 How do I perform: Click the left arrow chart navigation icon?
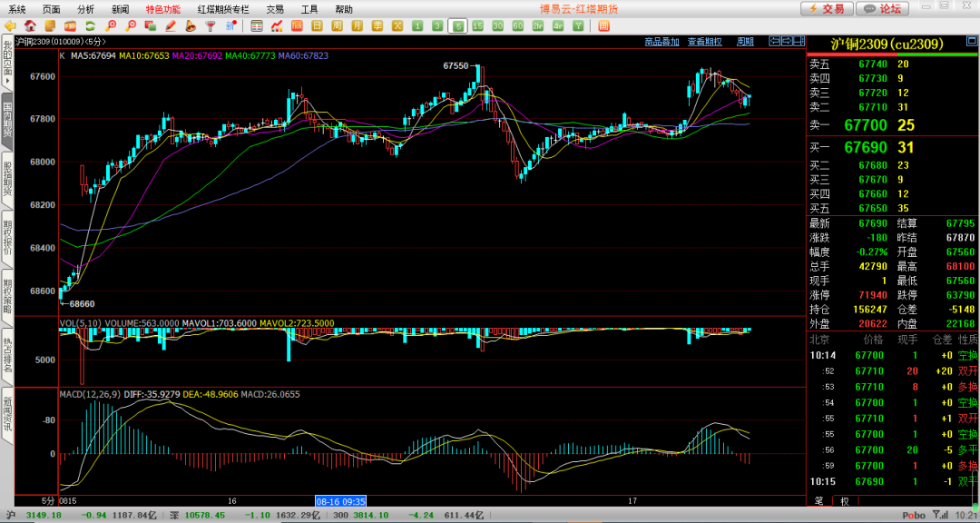(774, 41)
